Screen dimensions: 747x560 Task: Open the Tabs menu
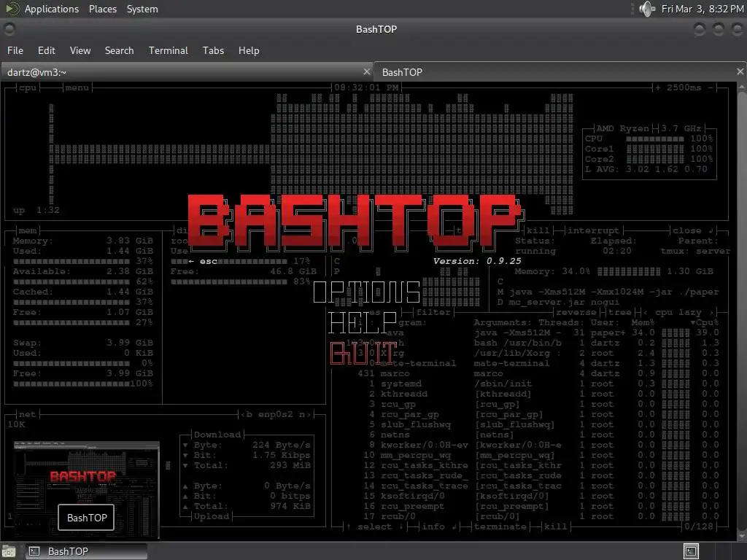213,50
